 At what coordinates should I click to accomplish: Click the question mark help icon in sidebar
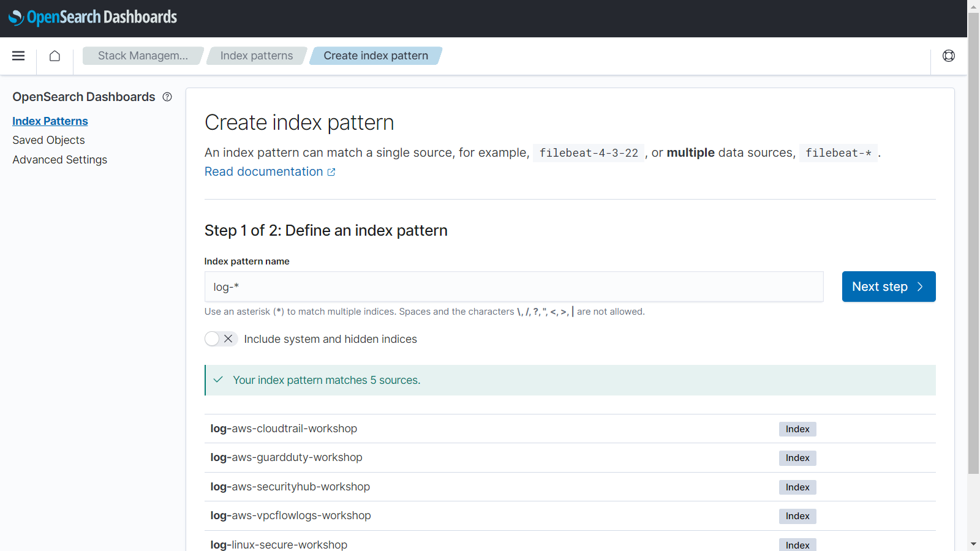167,97
